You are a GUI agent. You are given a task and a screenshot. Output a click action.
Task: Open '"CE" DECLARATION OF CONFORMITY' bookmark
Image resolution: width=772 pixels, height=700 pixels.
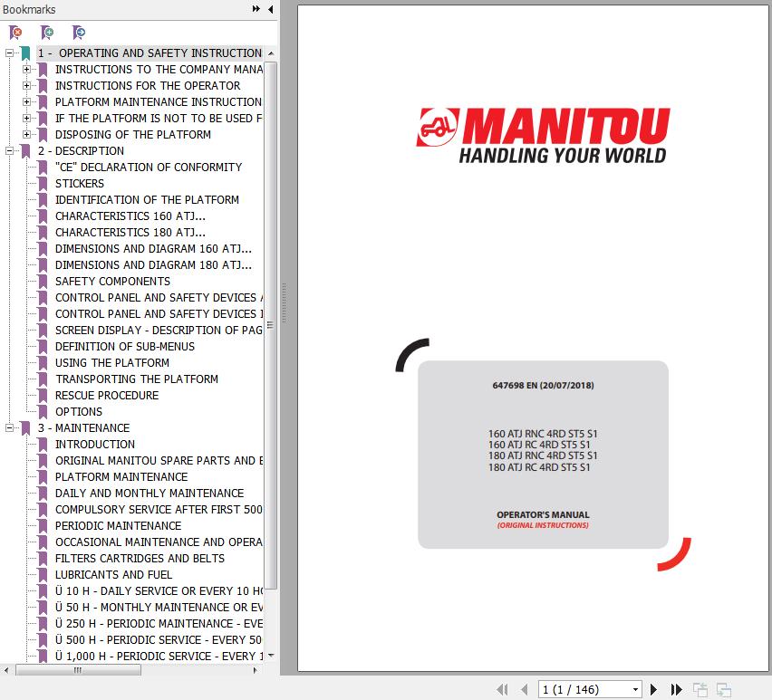149,168
